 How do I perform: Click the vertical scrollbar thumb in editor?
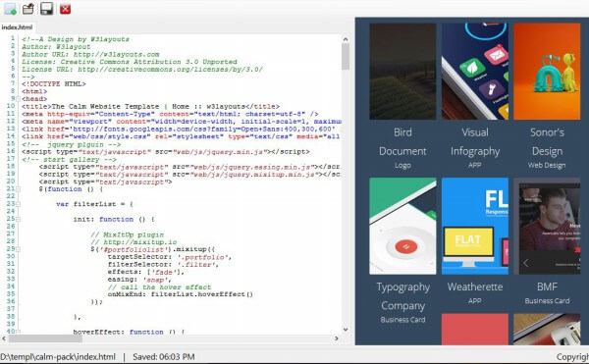click(346, 57)
